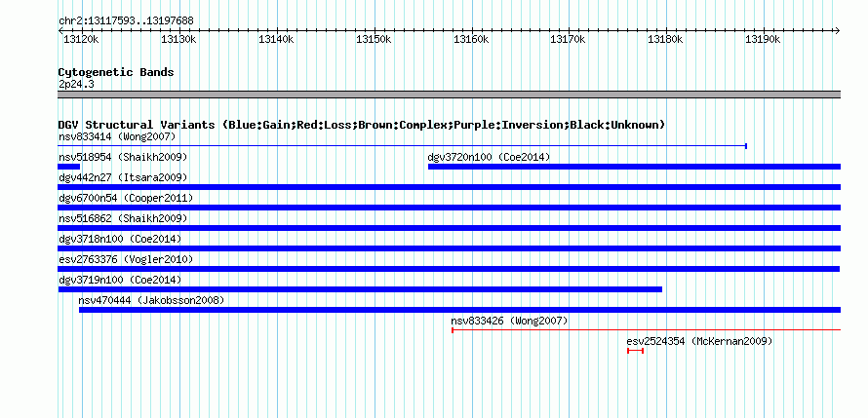Screen dimensions: 868x418
Task: Click the Cytogenetic Bands track title
Action: pos(116,72)
